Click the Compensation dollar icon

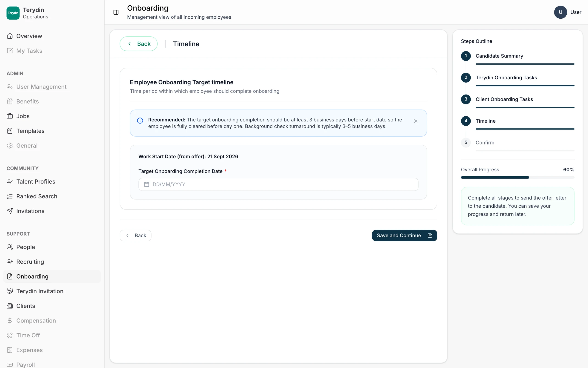pos(10,321)
